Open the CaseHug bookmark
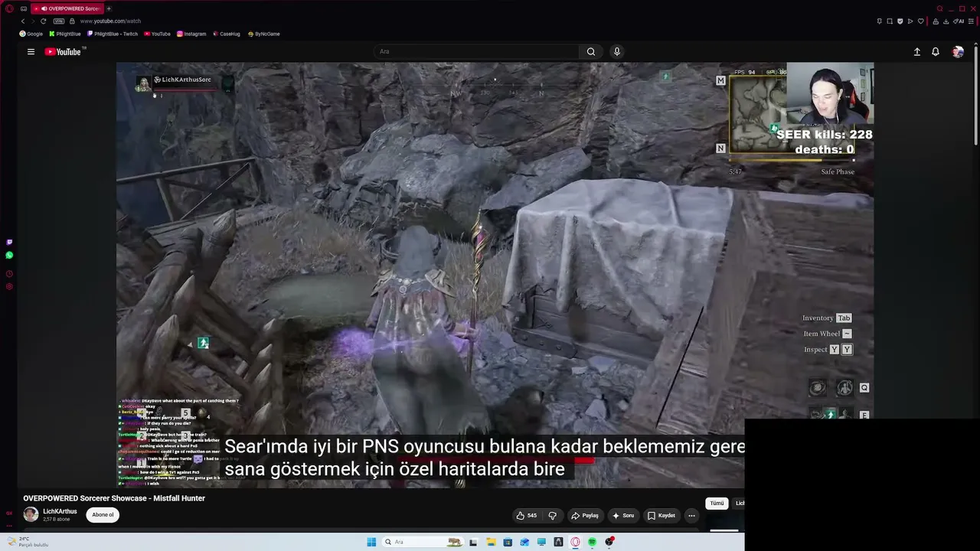Image resolution: width=980 pixels, height=551 pixels. point(227,34)
